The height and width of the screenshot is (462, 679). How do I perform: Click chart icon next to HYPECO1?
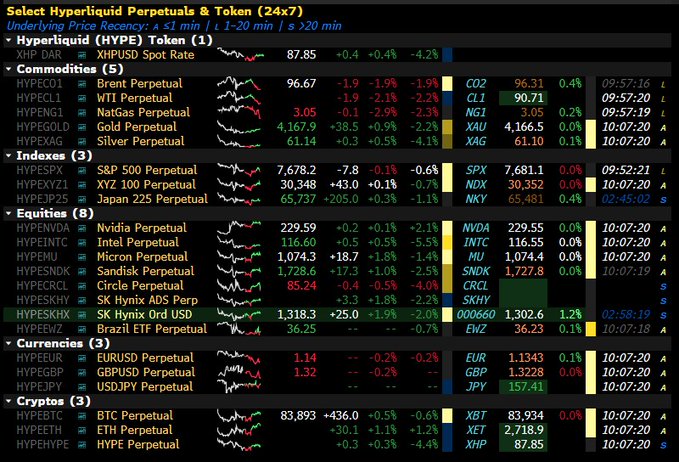(82, 84)
